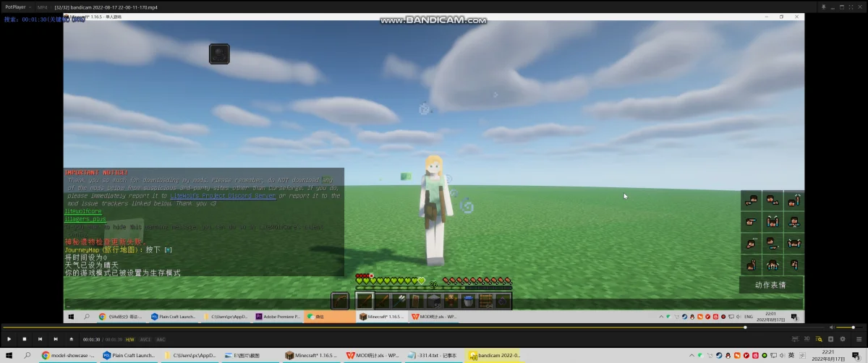Open file with the eject icon

tap(71, 339)
